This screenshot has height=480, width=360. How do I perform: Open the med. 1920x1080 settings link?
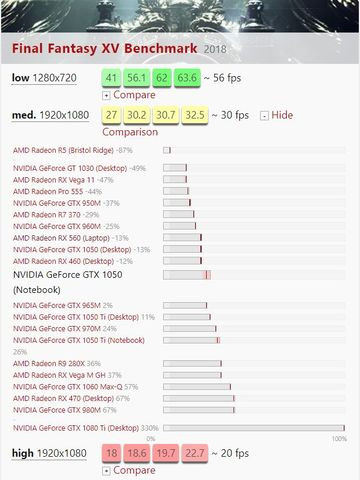pyautogui.click(x=50, y=115)
